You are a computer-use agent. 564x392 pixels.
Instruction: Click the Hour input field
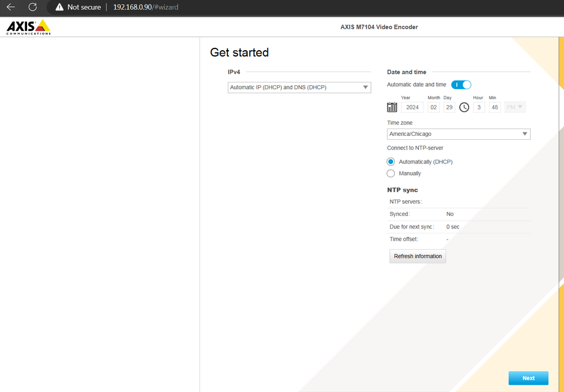tap(479, 107)
